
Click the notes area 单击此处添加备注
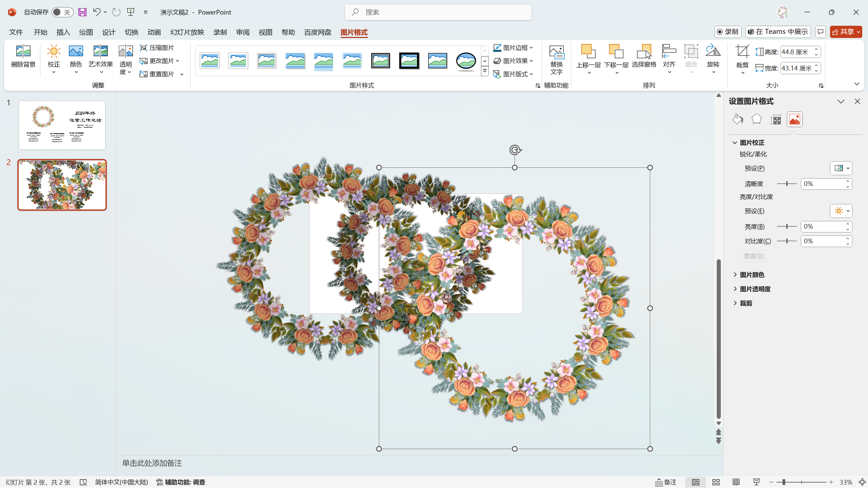tap(152, 463)
